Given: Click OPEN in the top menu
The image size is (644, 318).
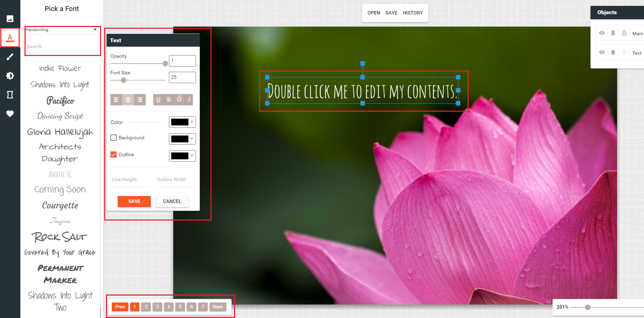Looking at the screenshot, I should 373,13.
